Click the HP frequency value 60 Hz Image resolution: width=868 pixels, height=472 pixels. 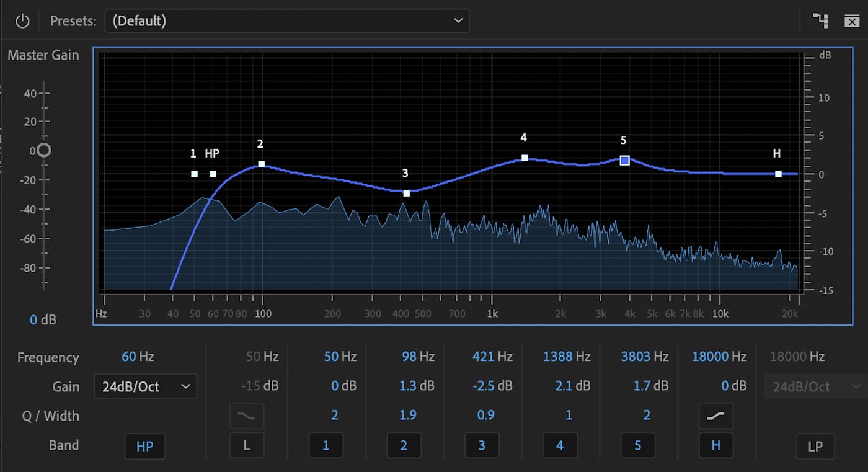coord(138,357)
